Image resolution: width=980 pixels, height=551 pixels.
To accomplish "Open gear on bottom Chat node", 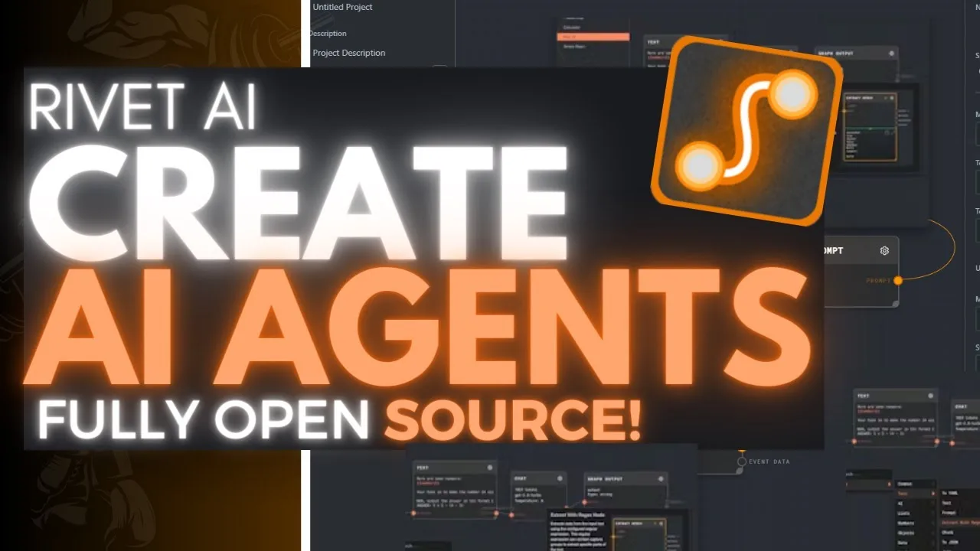I will (x=560, y=478).
